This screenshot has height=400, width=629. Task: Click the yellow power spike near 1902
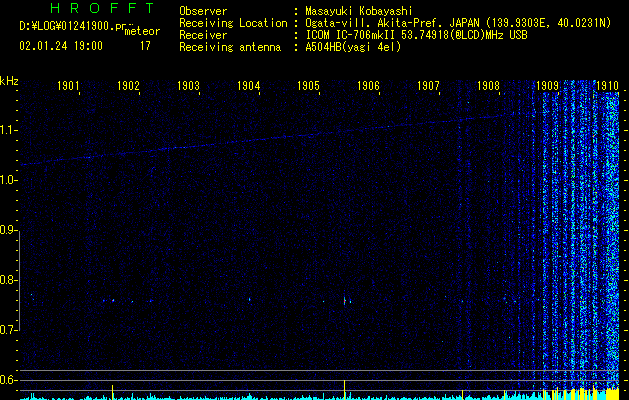click(113, 392)
